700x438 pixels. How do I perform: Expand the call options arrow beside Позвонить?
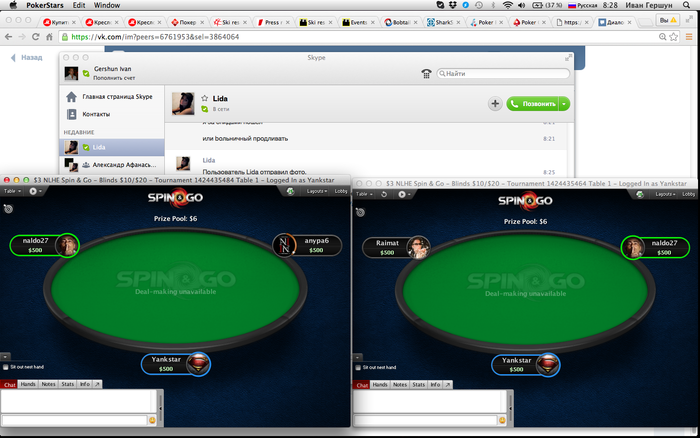[564, 104]
